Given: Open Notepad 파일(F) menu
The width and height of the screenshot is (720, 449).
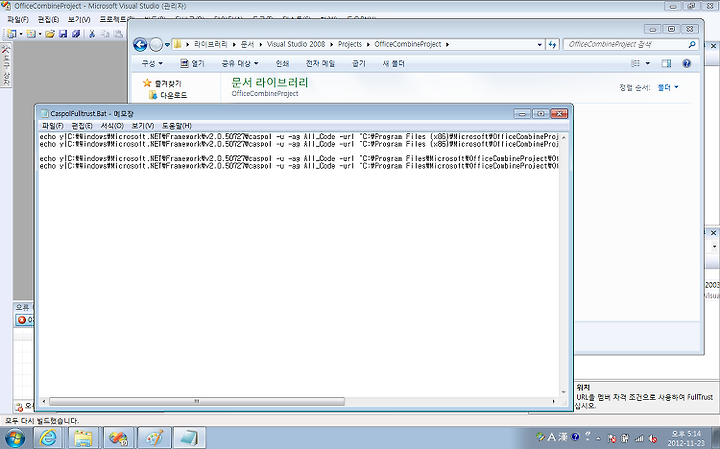Looking at the screenshot, I should tap(52, 126).
